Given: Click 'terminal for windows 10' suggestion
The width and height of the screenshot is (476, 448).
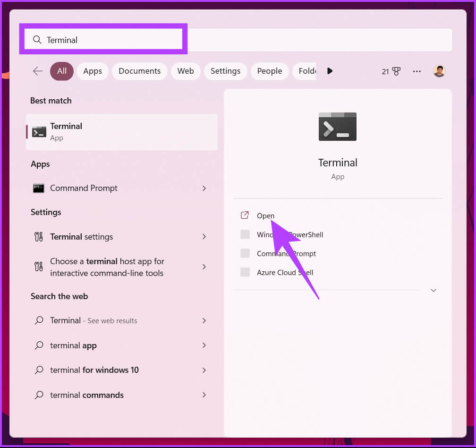Looking at the screenshot, I should (122, 370).
